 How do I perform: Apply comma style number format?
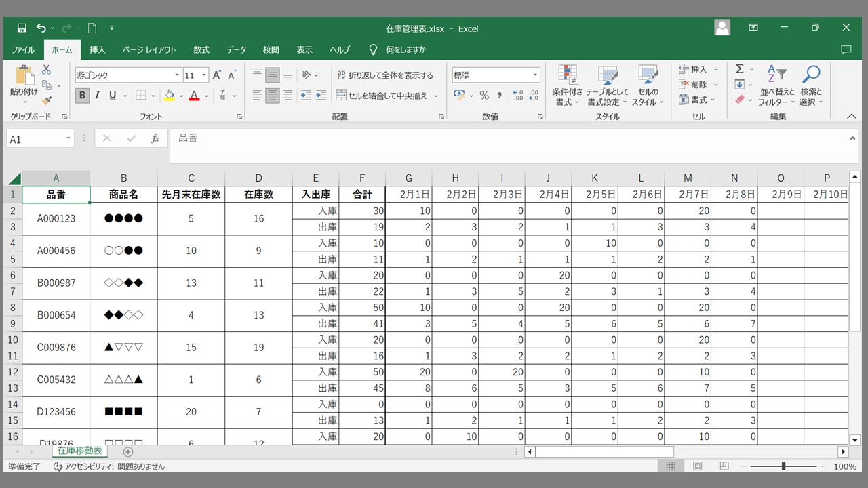tap(500, 96)
